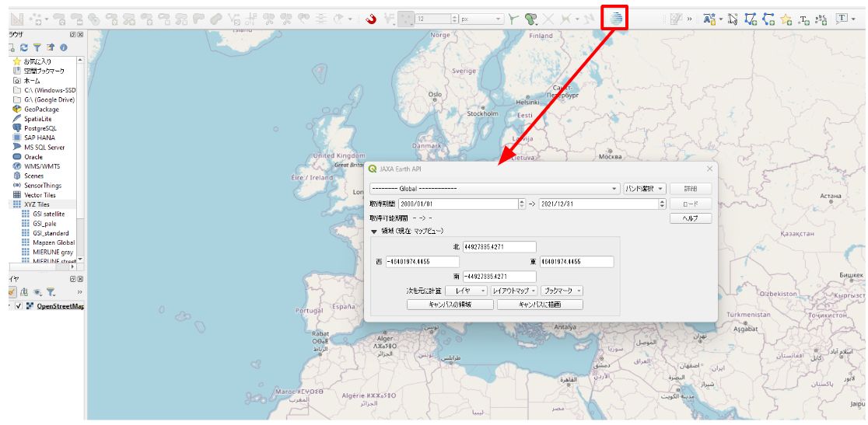Open the ブックマーク dropdown
Image resolution: width=868 pixels, height=425 pixels.
pyautogui.click(x=562, y=291)
